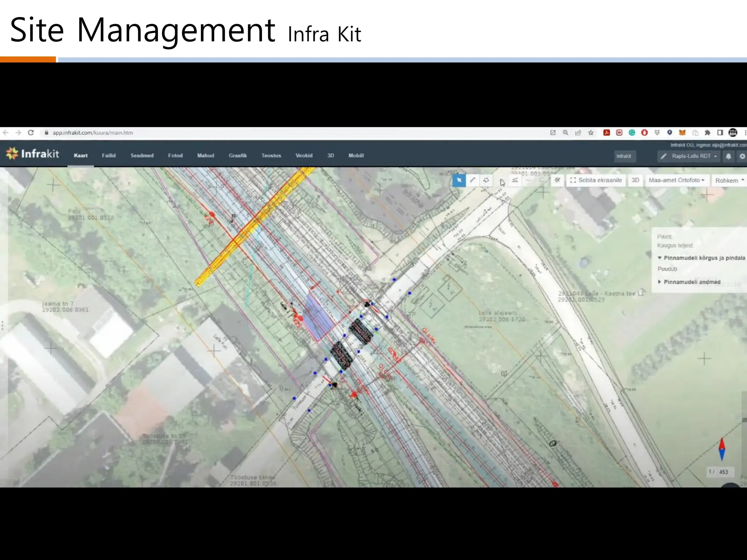Viewport: 747px width, 560px height.
Task: Click the red opera-style extension icon
Action: [x=645, y=133]
